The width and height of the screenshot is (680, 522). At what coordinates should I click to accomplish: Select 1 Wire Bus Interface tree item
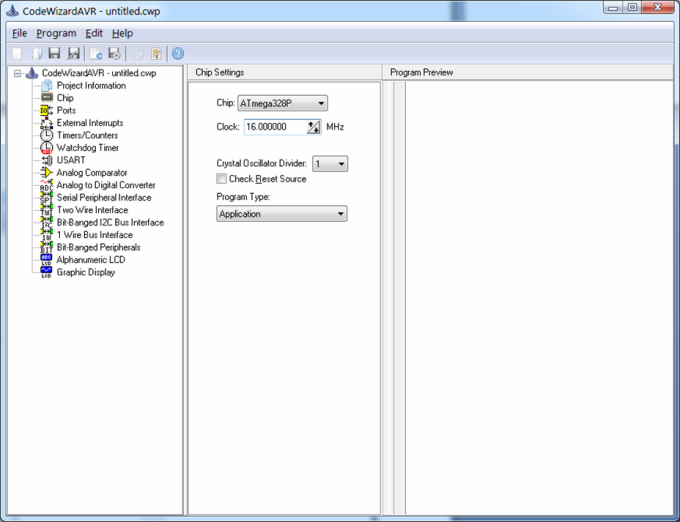95,235
